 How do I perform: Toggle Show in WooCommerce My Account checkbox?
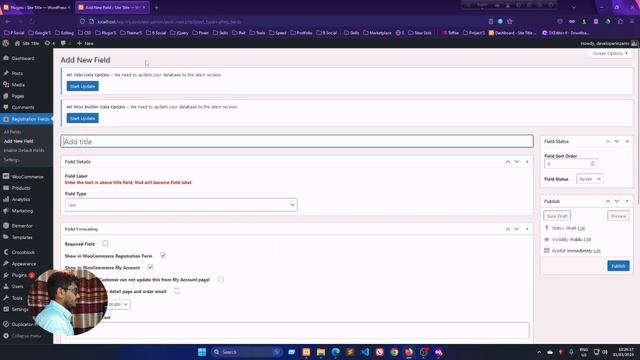(x=150, y=267)
